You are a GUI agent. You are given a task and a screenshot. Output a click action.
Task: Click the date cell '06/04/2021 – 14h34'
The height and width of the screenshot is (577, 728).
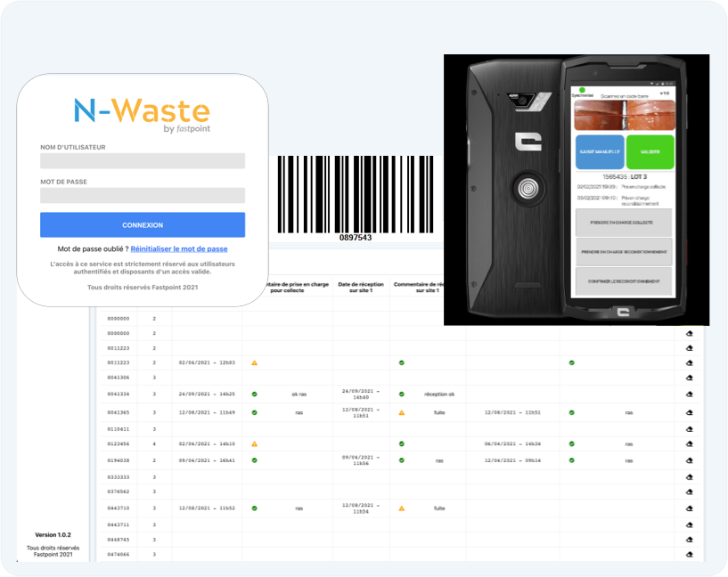(512, 444)
